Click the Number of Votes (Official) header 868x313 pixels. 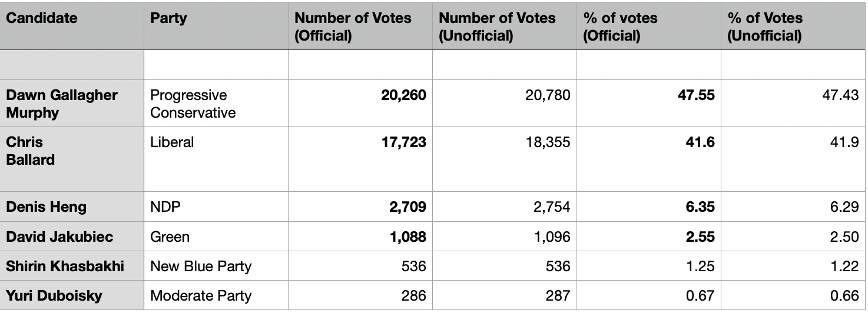(x=360, y=26)
